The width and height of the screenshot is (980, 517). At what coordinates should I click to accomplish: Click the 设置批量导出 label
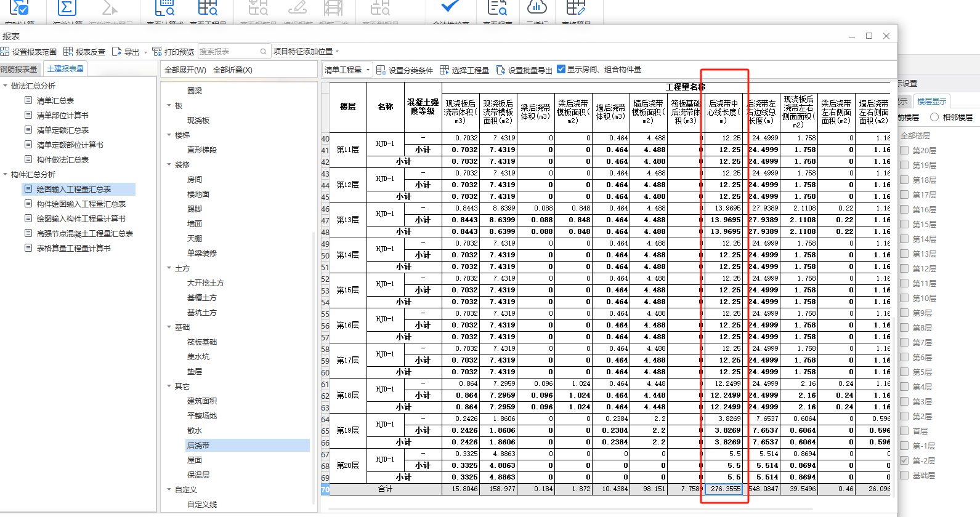point(530,71)
